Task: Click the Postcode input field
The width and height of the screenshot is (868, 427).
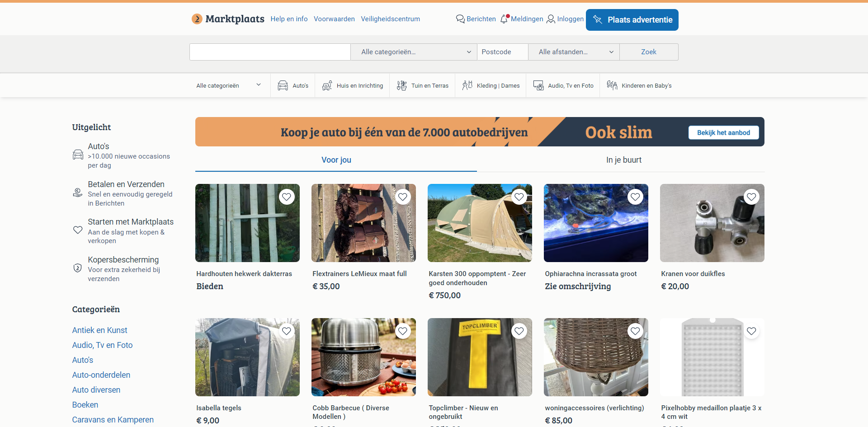Action: click(x=502, y=52)
